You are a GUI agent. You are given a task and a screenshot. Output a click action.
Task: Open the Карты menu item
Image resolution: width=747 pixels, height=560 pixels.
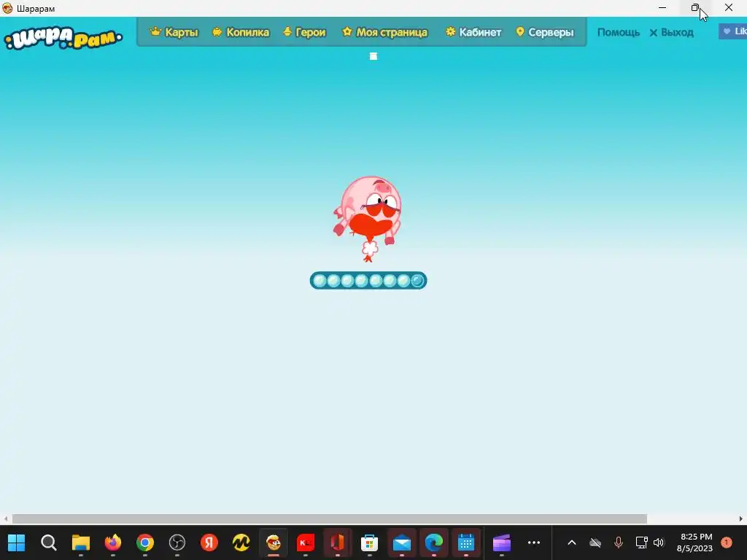point(174,32)
